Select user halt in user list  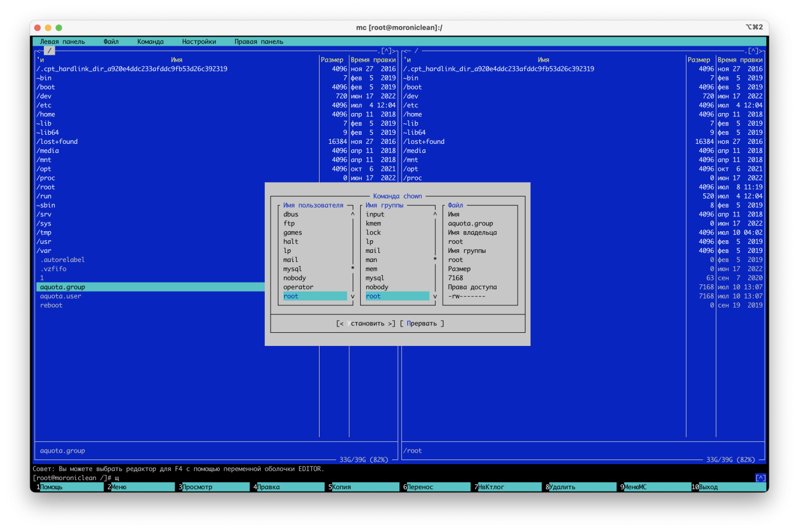coord(291,242)
